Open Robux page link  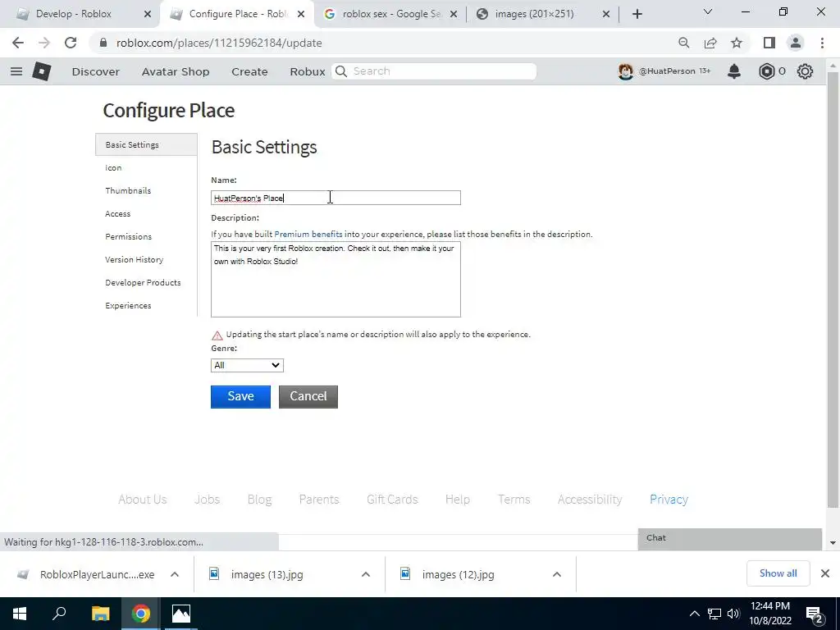[x=308, y=71]
